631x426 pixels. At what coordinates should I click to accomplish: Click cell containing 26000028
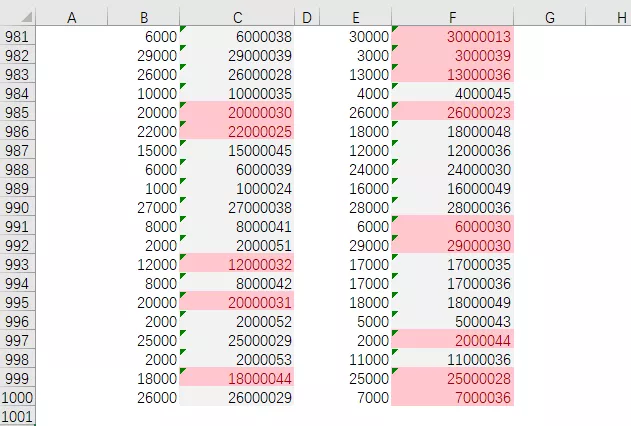[x=237, y=74]
